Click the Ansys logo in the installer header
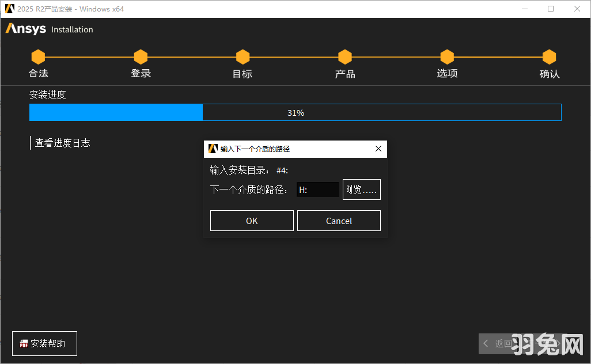 click(25, 29)
